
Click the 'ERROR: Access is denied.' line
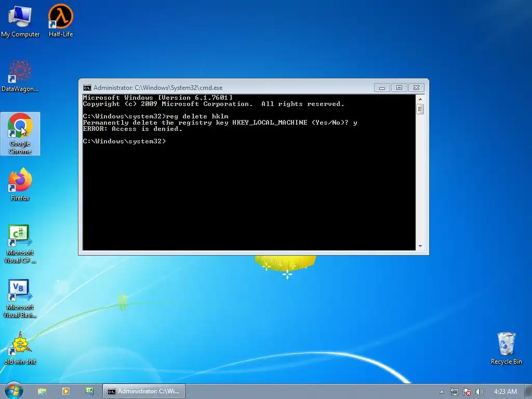click(132, 129)
